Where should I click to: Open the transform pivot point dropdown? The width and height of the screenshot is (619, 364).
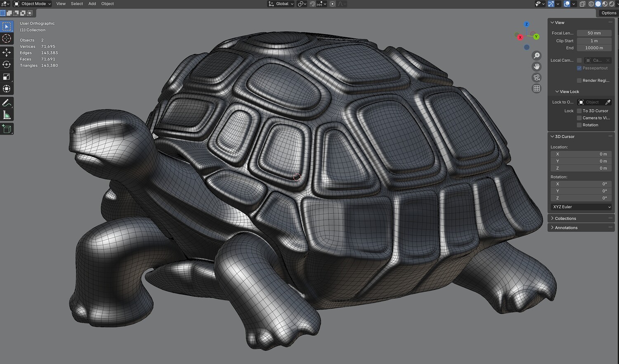click(x=302, y=4)
